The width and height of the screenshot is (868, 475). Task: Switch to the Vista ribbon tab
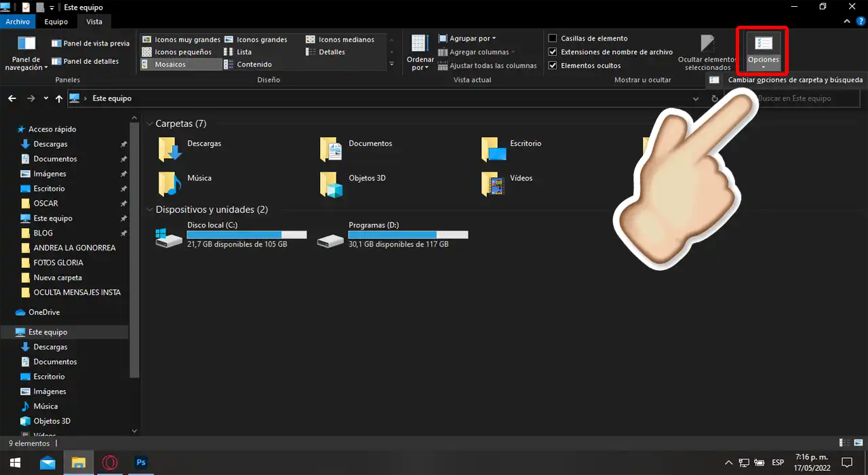[x=94, y=22]
